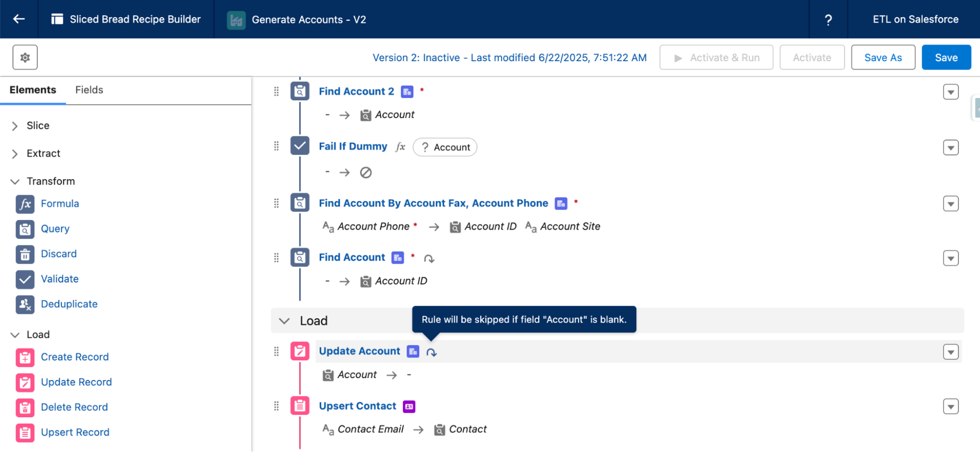Click the Save As button
The width and height of the screenshot is (980, 452).
point(882,58)
